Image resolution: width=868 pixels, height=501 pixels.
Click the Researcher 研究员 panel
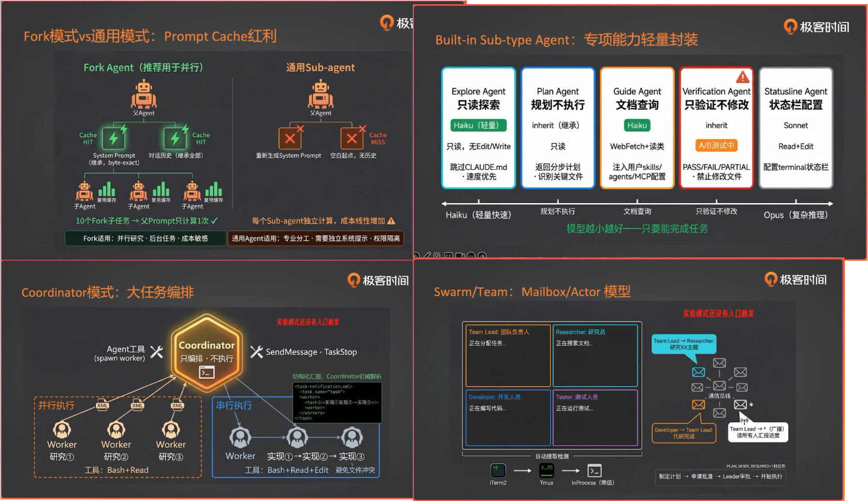point(595,356)
